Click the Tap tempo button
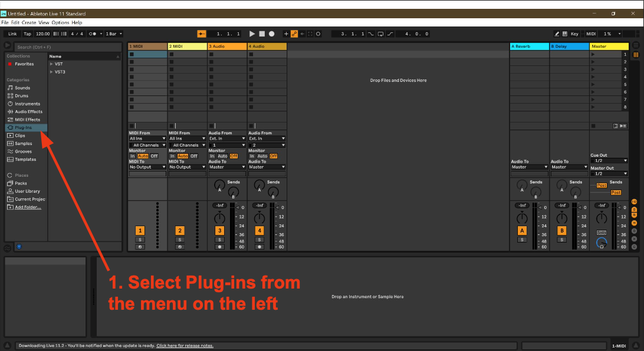644x351 pixels. [27, 34]
